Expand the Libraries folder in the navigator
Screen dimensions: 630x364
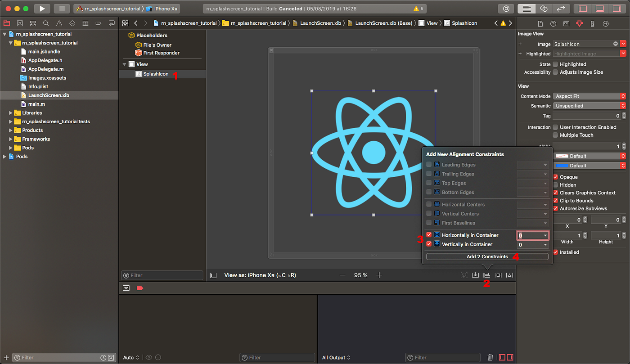(11, 112)
